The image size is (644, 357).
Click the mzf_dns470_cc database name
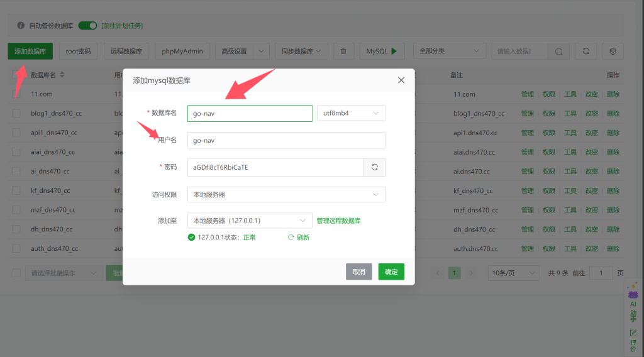point(53,210)
